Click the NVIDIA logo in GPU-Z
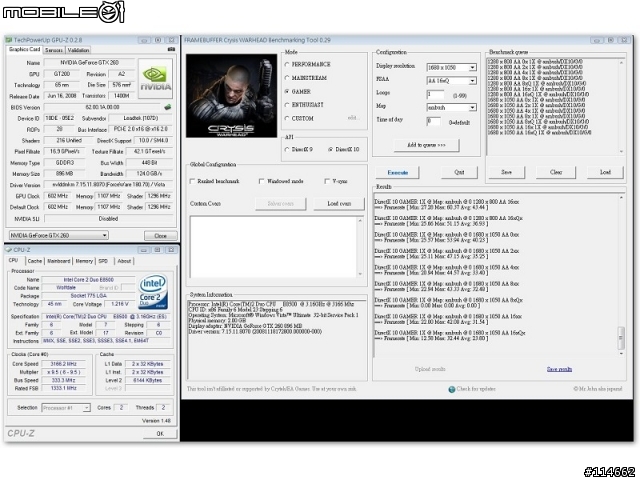The height and width of the screenshot is (480, 640). 155,79
